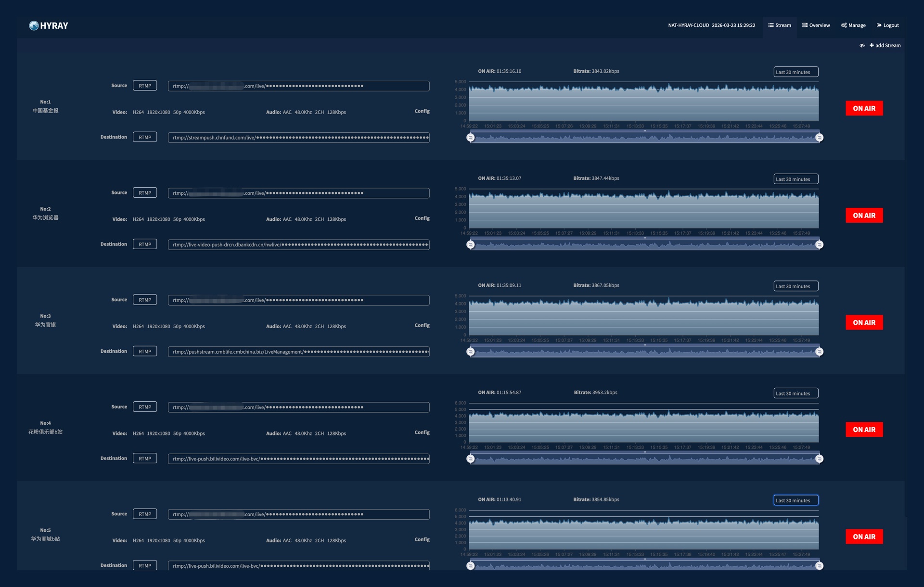Screen dimensions: 924x587
Task: Open Last 30 minutes dropdown for No:1
Action: pyautogui.click(x=796, y=72)
